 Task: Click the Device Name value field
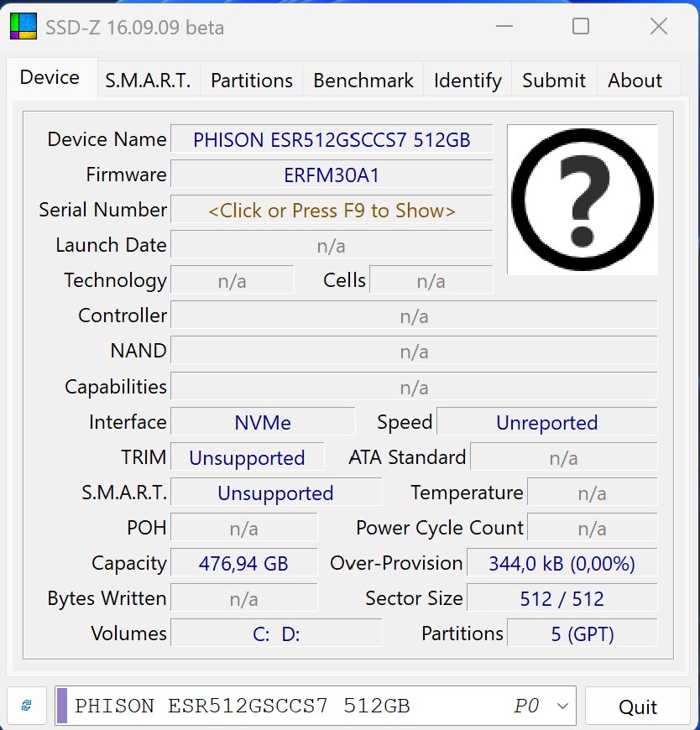(332, 139)
